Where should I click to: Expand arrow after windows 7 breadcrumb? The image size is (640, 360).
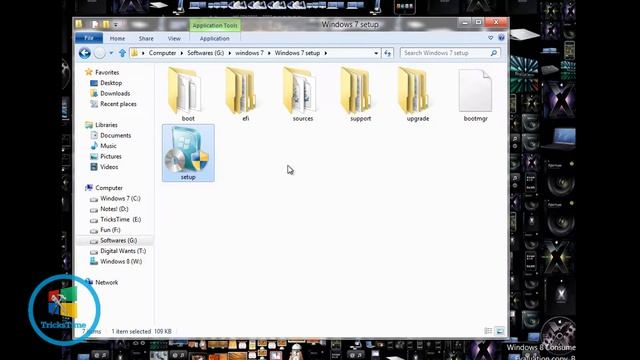269,53
